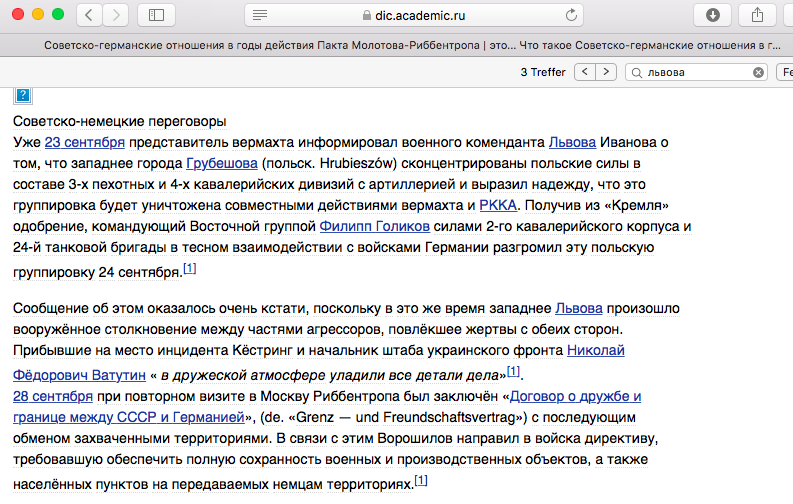This screenshot has width=793, height=504.
Task: Reload the page with the refresh icon
Action: pyautogui.click(x=571, y=15)
